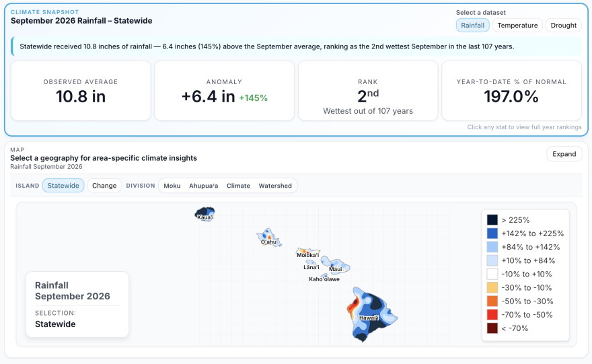Click the 'CLIMATE SNAPSHOT' label
Screen dimensions: 592x364
tap(44, 12)
